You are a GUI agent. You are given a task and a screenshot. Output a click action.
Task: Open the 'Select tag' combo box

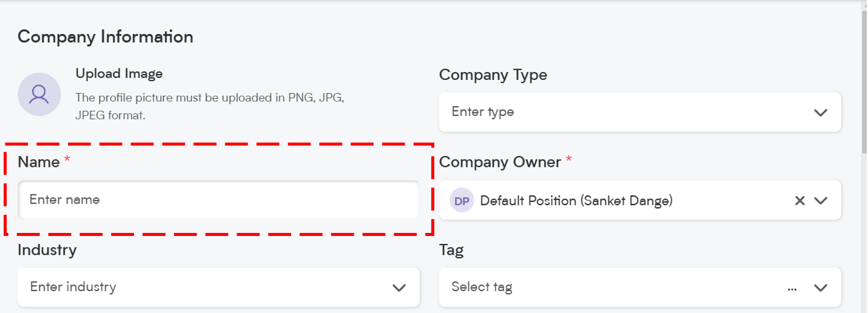point(640,288)
